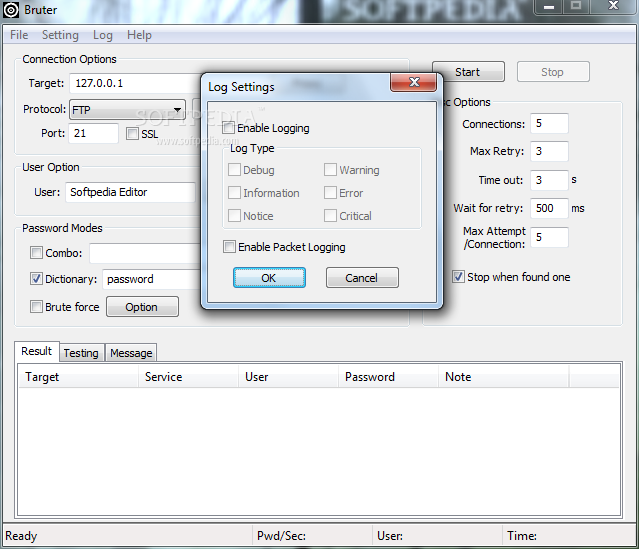Open the Log menu
This screenshot has height=549, width=639.
[x=102, y=35]
